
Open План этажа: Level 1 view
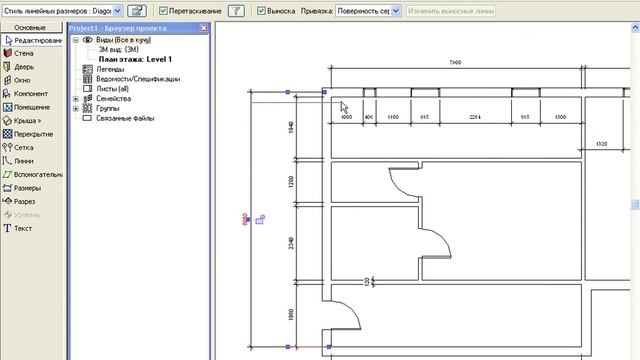[x=135, y=60]
